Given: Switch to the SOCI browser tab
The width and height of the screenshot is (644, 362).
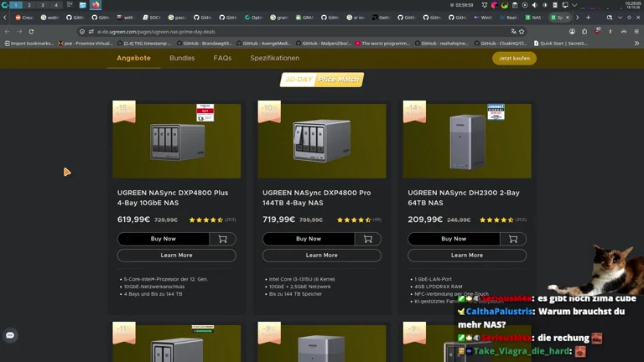Looking at the screenshot, I should [152, 18].
